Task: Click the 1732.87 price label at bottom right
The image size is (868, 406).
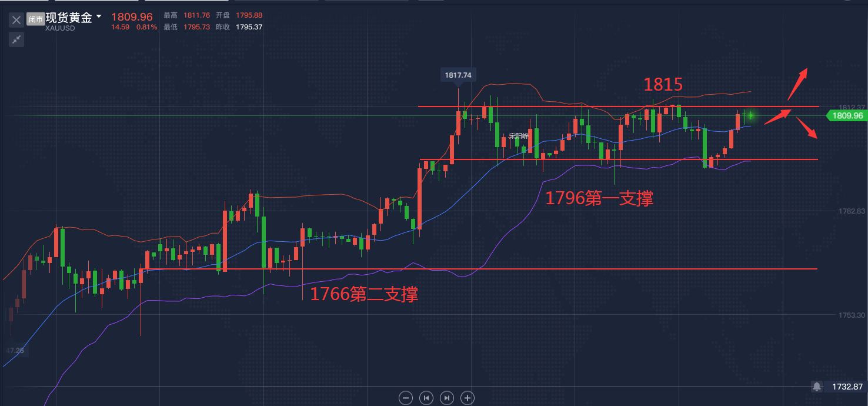Action: (847, 387)
